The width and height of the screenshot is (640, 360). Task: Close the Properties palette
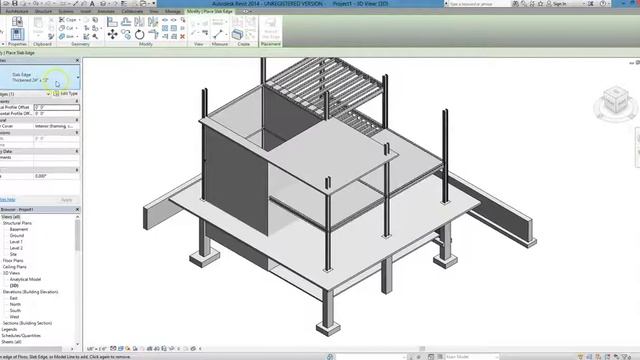click(x=78, y=60)
